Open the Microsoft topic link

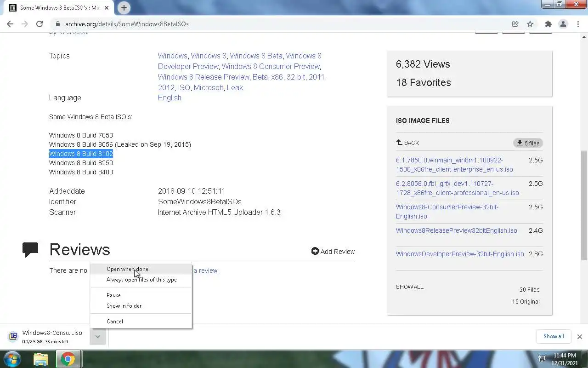click(209, 87)
